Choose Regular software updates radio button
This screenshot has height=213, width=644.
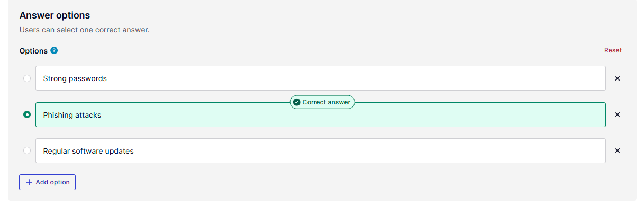27,150
